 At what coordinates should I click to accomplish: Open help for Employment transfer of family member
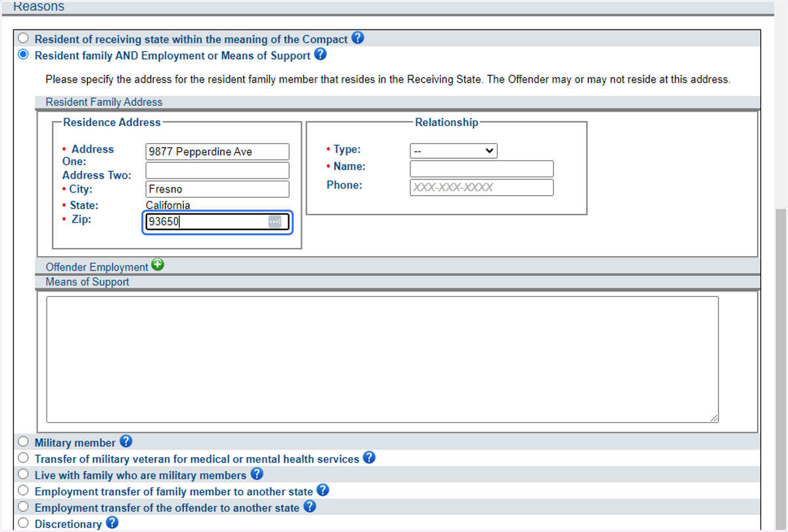(x=322, y=490)
